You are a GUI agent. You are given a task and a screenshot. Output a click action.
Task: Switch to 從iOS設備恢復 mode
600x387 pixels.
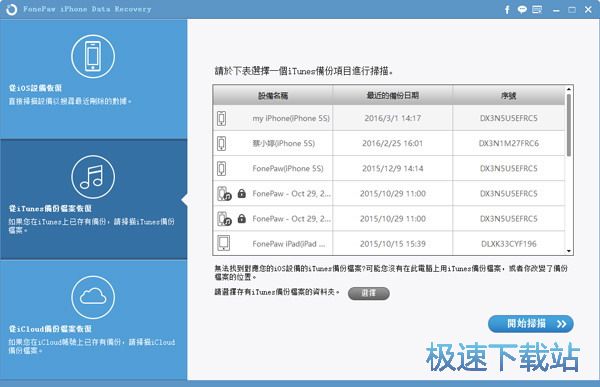[94, 79]
